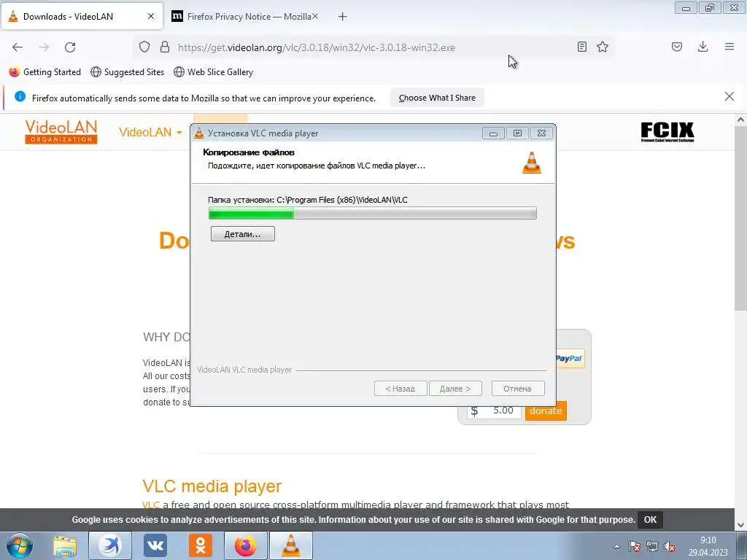Open the Web Slice Gallery bookmark

[214, 72]
